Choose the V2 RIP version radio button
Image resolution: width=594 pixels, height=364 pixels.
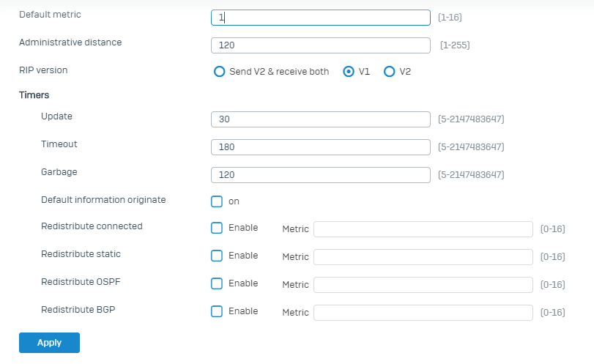(390, 72)
